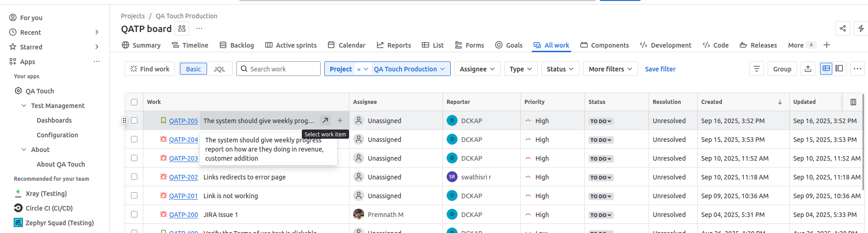This screenshot has width=868, height=233.
Task: Open the share icon button
Action: tap(842, 28)
